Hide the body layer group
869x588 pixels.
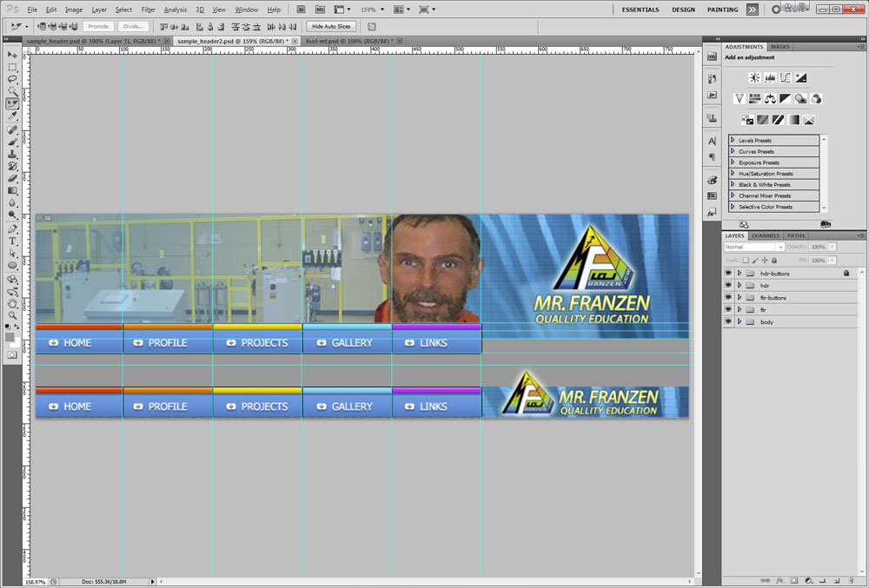(x=728, y=321)
